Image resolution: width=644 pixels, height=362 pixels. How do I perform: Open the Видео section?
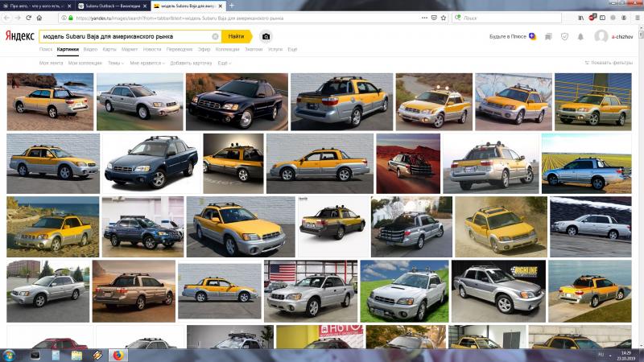(x=90, y=49)
